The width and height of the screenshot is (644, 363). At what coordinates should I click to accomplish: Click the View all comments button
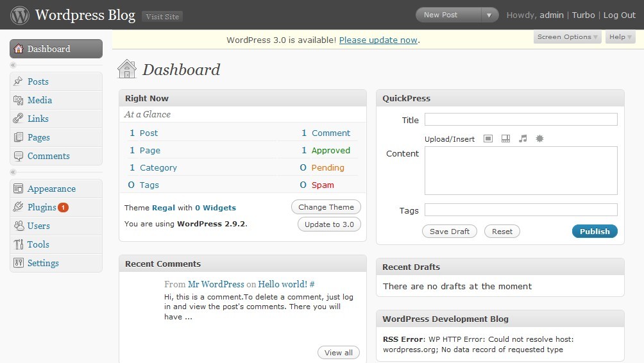pos(339,352)
